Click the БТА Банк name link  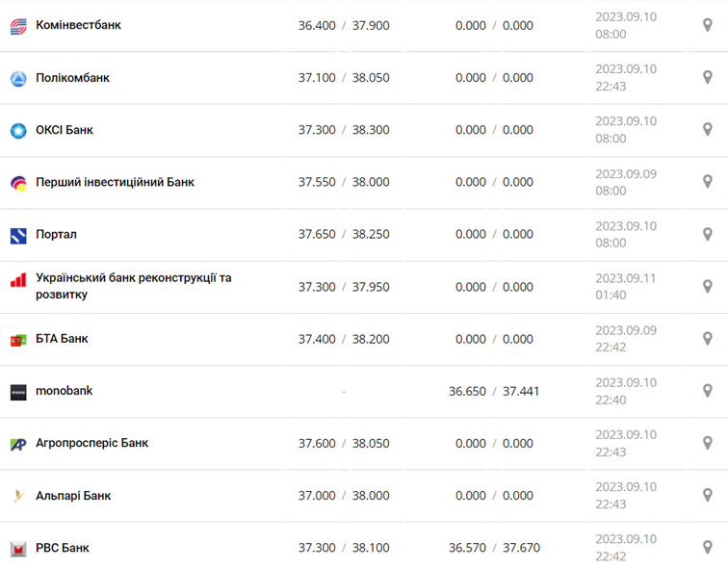[x=62, y=339]
